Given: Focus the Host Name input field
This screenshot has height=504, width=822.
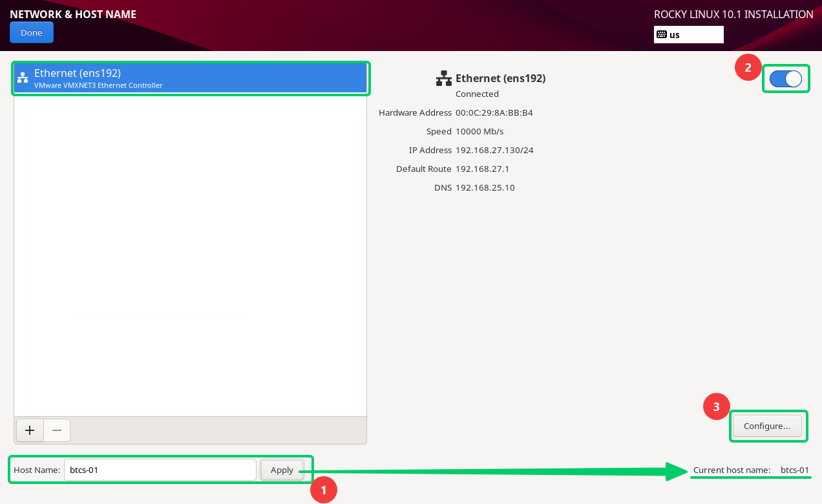Looking at the screenshot, I should point(160,470).
